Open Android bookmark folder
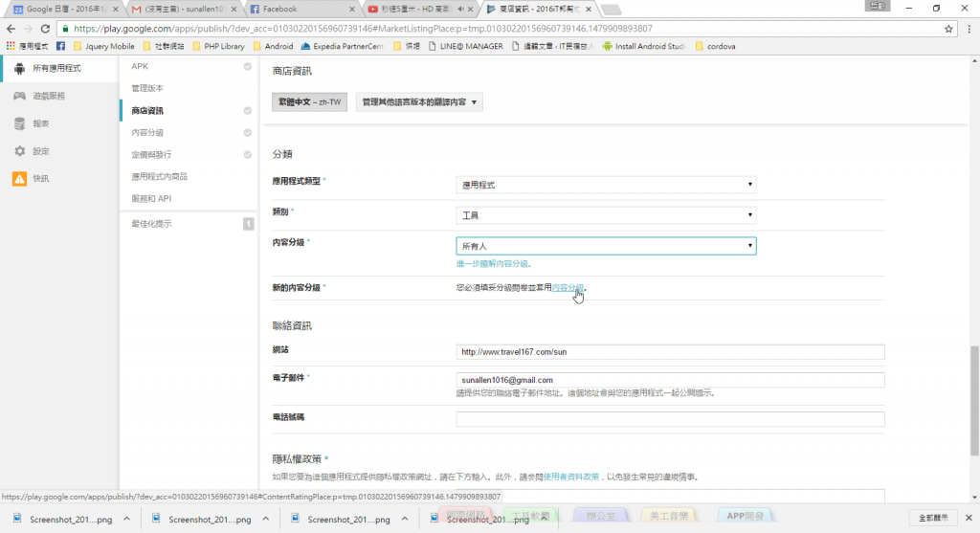The height and width of the screenshot is (533, 980). (x=273, y=46)
